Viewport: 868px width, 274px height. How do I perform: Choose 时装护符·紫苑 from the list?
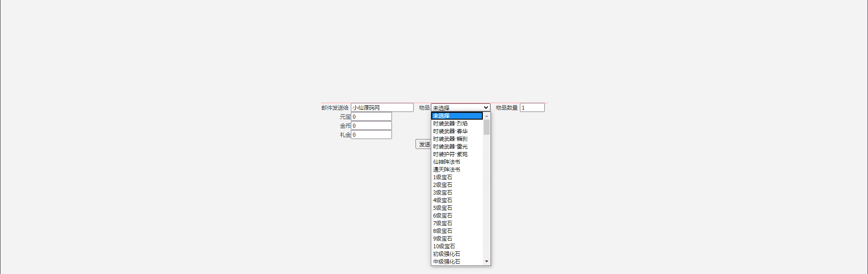click(x=457, y=154)
